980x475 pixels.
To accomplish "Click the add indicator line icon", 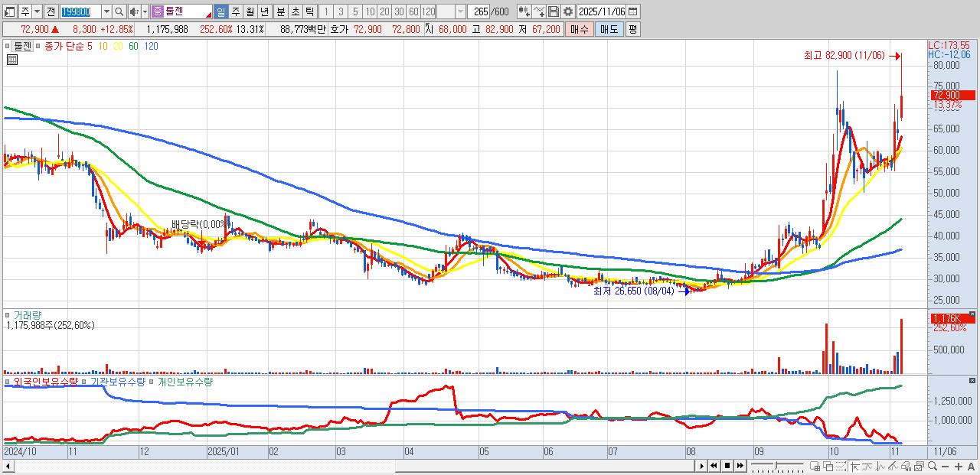I will point(539,12).
